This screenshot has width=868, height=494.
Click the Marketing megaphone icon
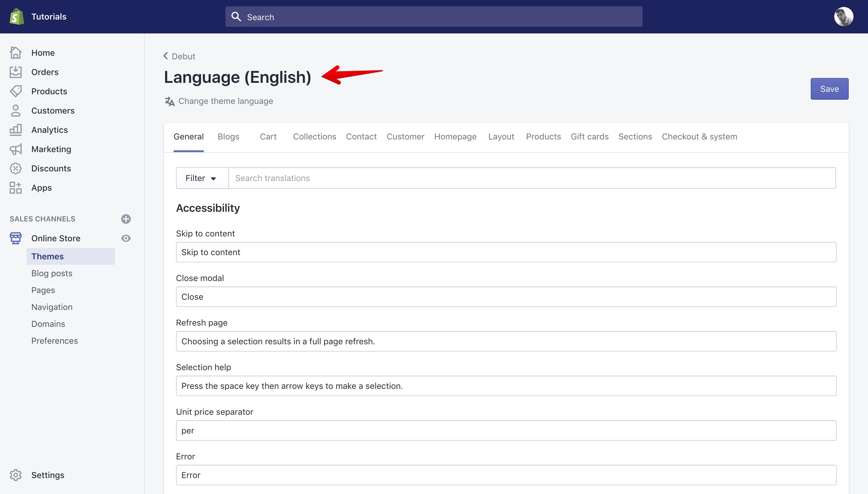coord(16,149)
